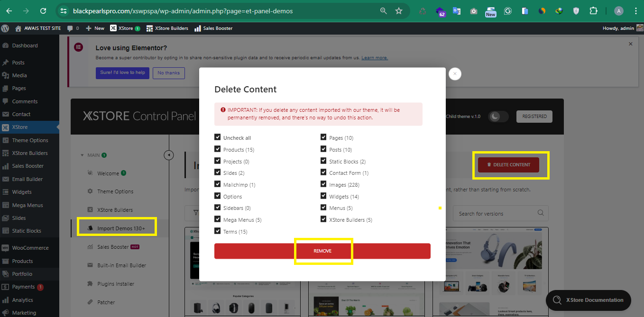
Task: Click the Comments icon in sidebar
Action: [6, 101]
